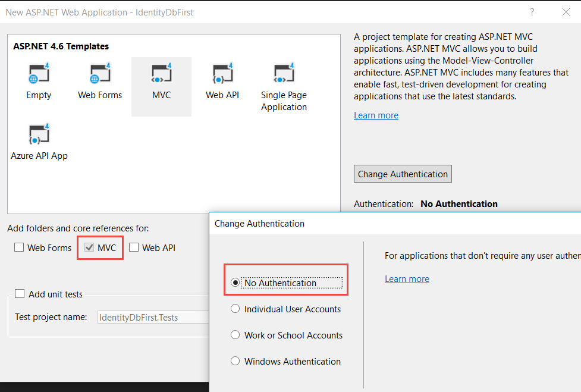
Task: Select the Azure API App template icon
Action: tap(39, 134)
